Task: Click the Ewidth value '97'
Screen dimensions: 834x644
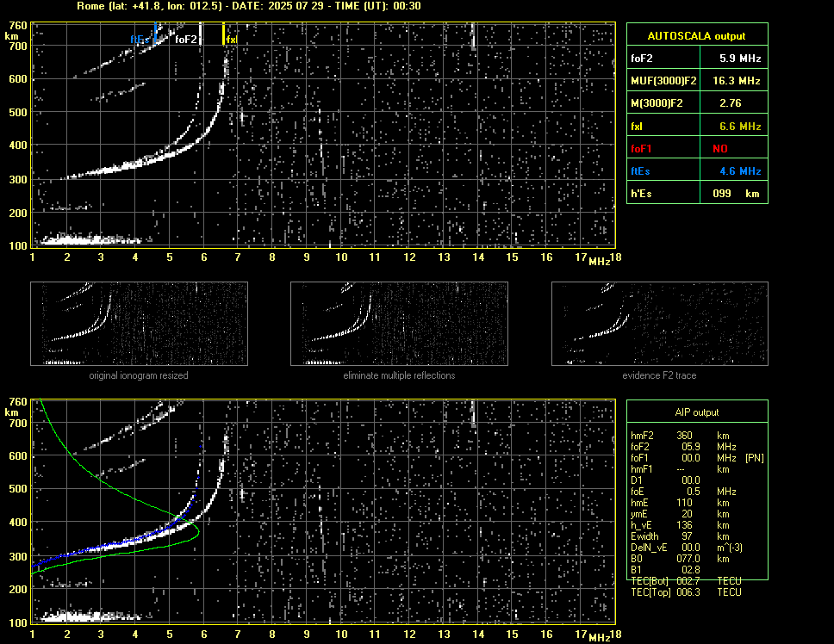Action: click(688, 536)
